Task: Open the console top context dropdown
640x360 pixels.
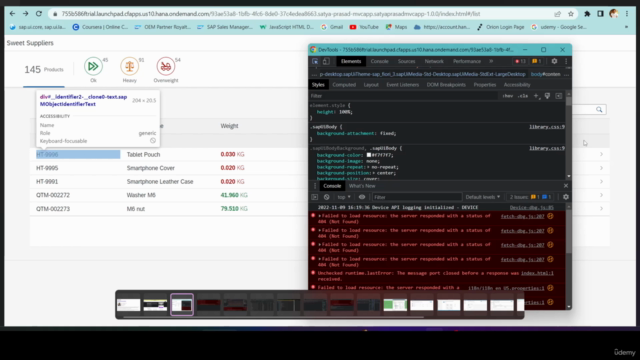Action: point(344,197)
